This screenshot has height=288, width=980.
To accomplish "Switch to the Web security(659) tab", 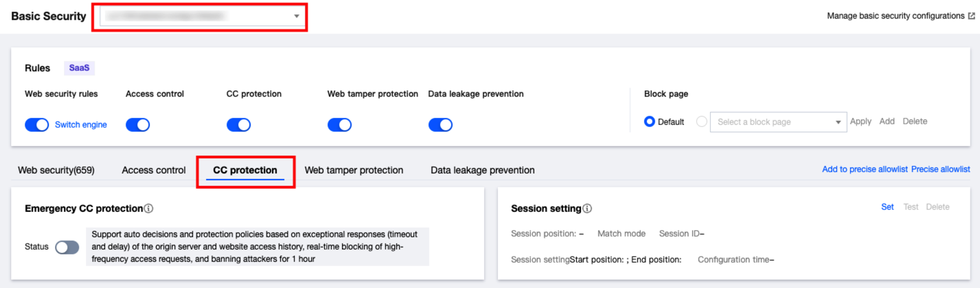I will click(x=56, y=170).
